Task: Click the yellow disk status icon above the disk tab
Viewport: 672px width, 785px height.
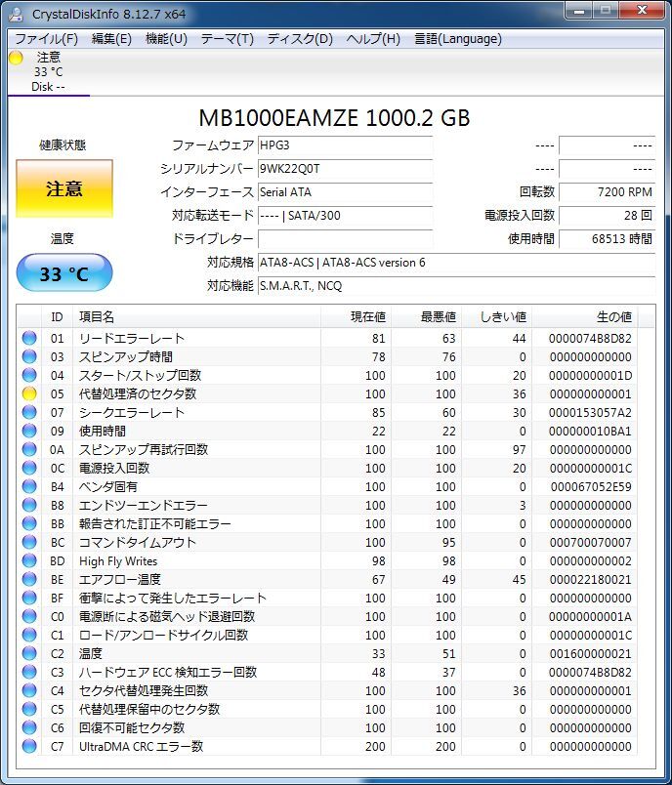Action: [x=16, y=58]
